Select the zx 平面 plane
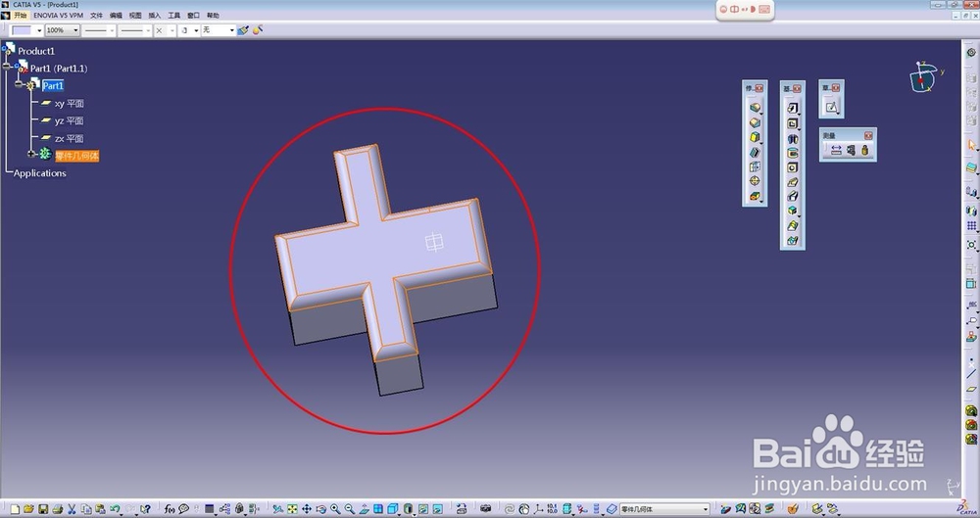The image size is (980, 518). tap(69, 138)
